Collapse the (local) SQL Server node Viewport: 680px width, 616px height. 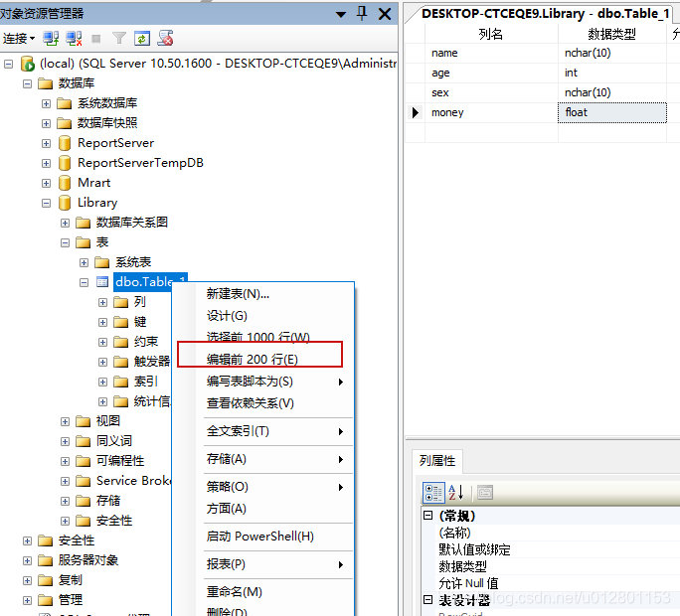pos(8,65)
